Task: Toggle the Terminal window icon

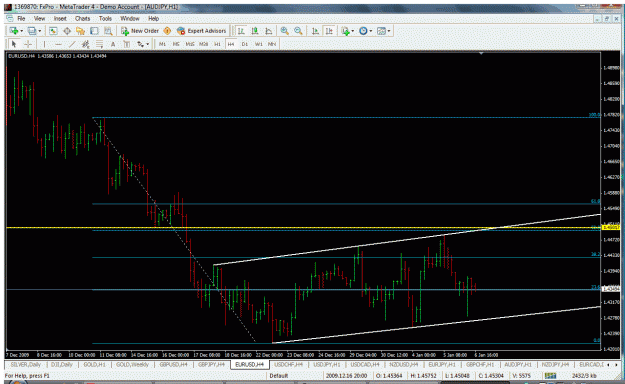Action: coord(94,31)
